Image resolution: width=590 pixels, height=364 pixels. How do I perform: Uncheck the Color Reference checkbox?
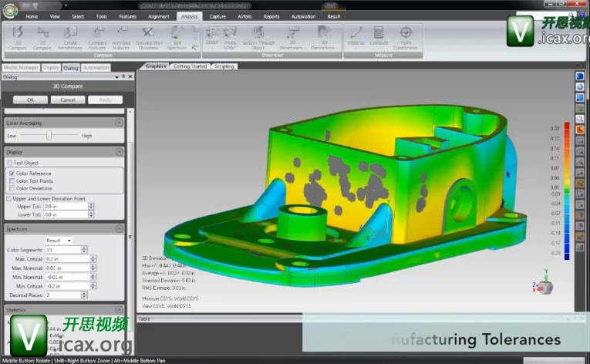(12, 174)
